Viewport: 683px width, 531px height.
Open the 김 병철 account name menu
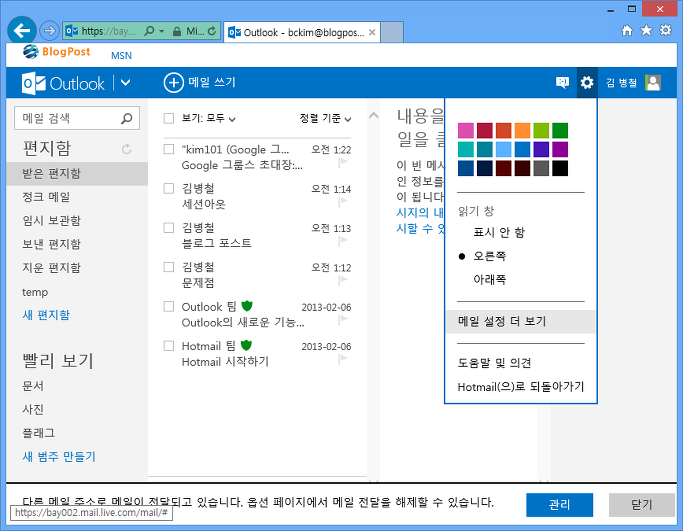pyautogui.click(x=622, y=83)
